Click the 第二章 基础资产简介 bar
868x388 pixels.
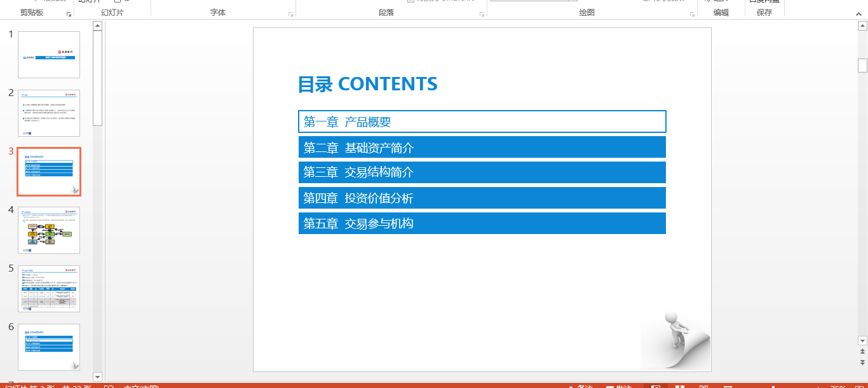pos(482,147)
